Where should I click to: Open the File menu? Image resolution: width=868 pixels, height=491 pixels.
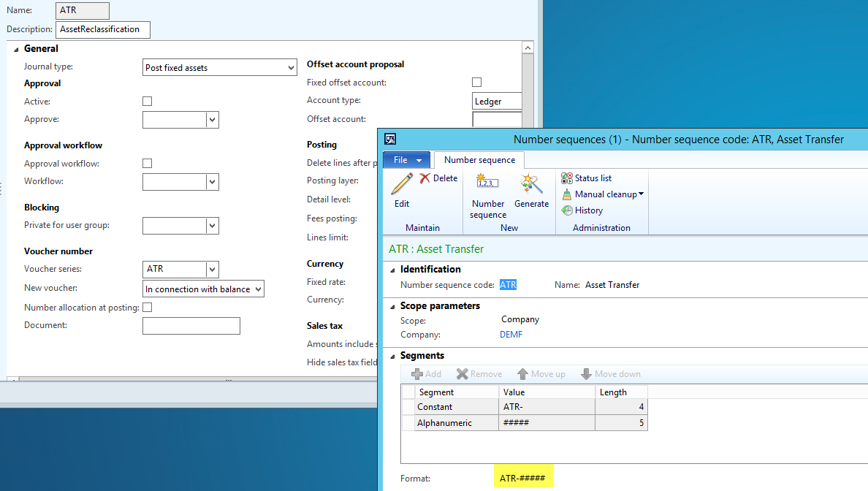pyautogui.click(x=406, y=160)
